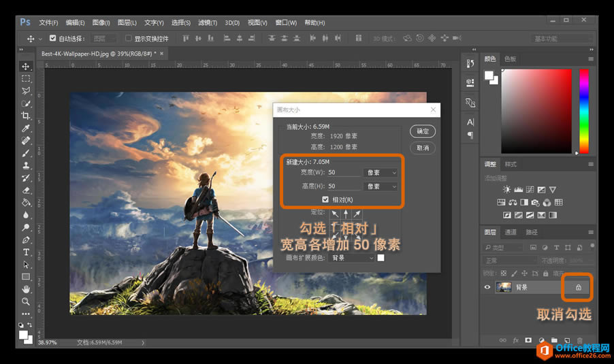
Task: Close the Best-4K-Wallpaper-HD.jpg document tab
Action: (161, 53)
